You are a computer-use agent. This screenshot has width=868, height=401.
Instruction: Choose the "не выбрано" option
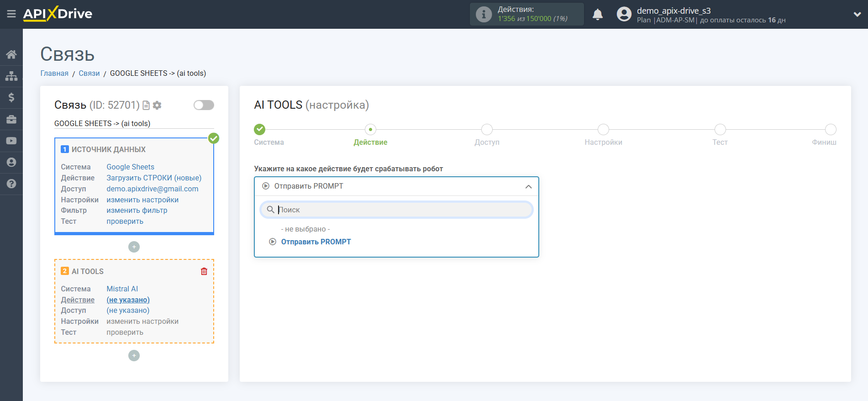point(305,229)
